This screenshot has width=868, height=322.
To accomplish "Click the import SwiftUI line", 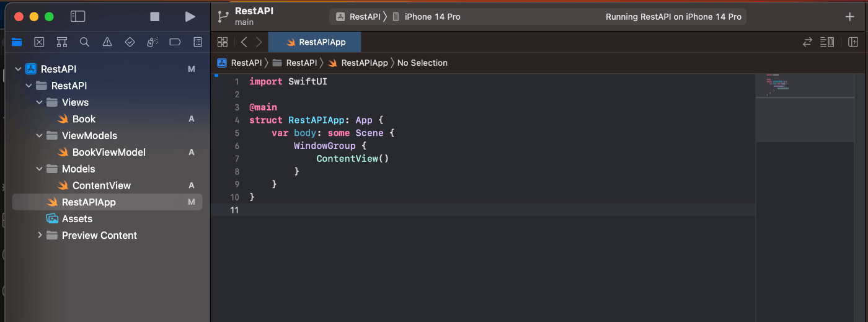I will click(288, 82).
